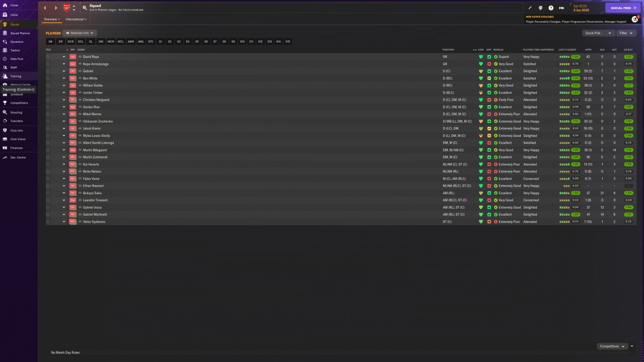Open the Competitions sidebar icon

pos(5,103)
